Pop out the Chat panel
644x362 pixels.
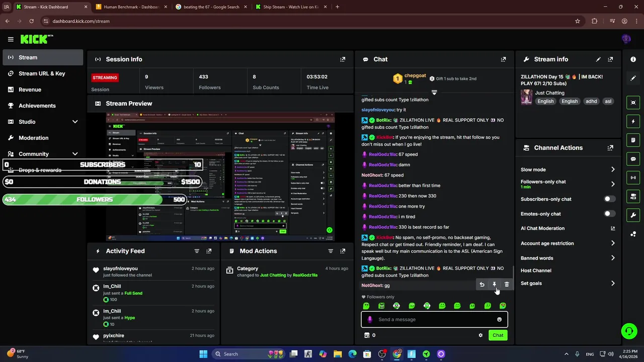coord(503,59)
